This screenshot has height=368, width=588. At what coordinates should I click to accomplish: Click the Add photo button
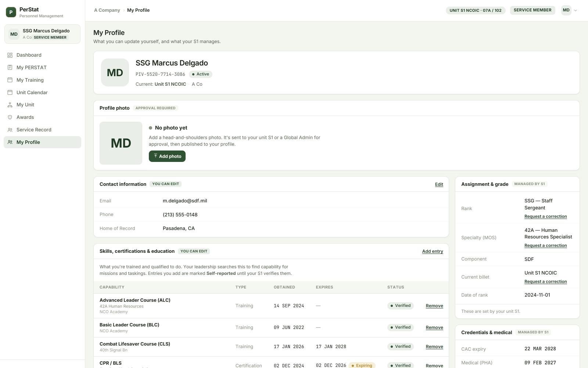(167, 156)
